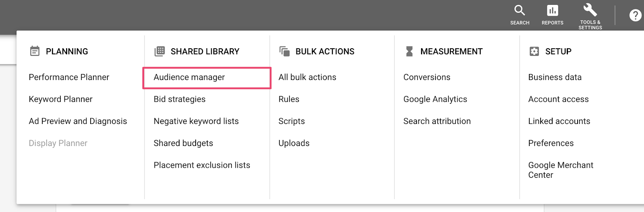Open Account access settings
The width and height of the screenshot is (644, 212).
(x=558, y=99)
